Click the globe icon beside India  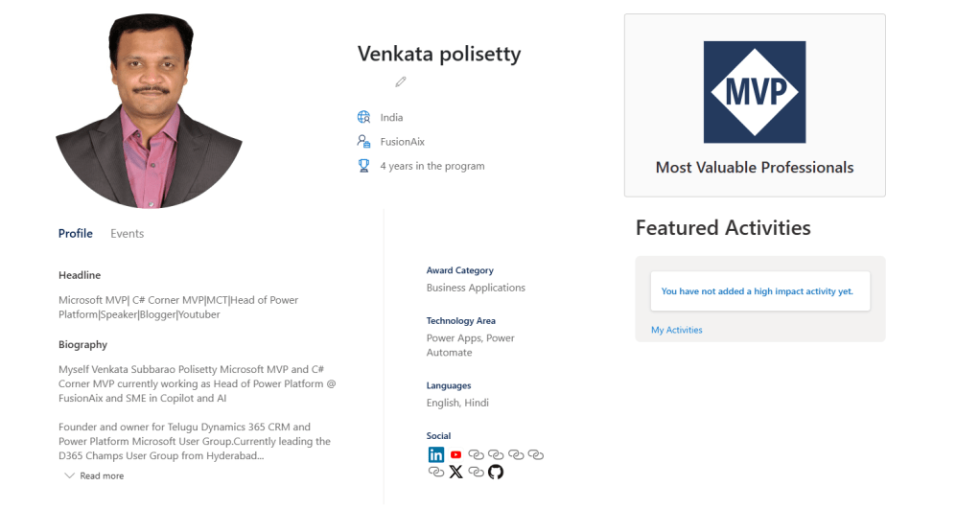[364, 118]
